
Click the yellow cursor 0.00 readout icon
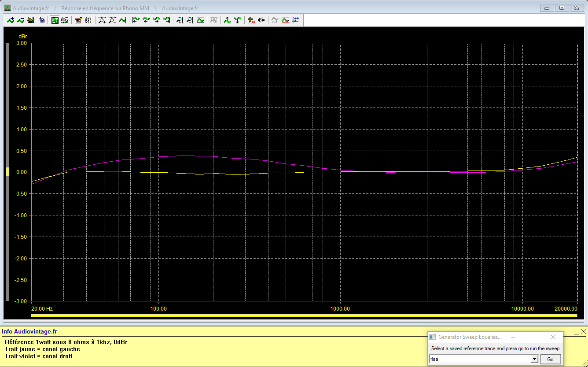click(251, 20)
